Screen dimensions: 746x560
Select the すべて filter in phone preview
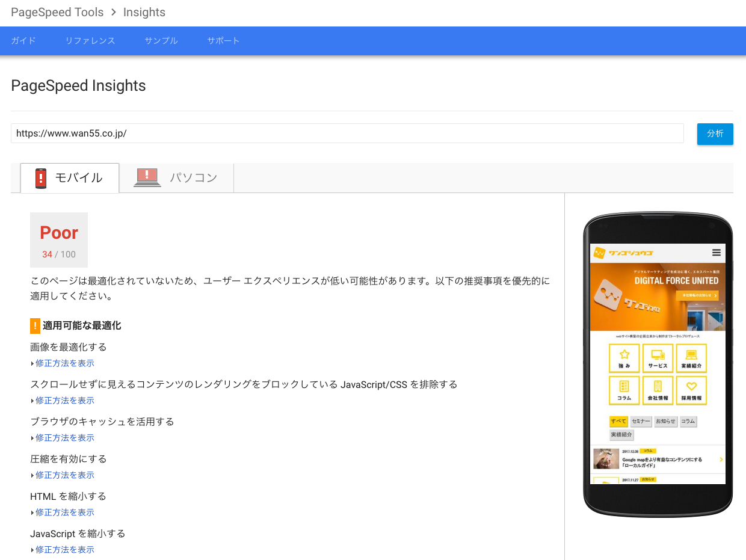tap(618, 422)
